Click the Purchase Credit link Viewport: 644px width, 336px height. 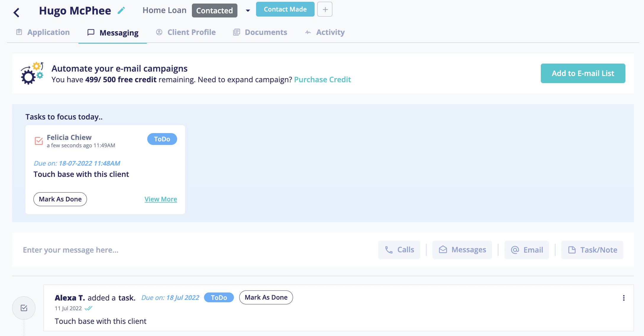pos(322,79)
